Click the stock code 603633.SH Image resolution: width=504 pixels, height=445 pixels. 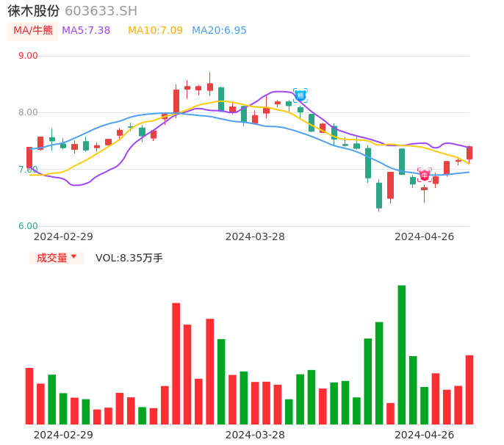pyautogui.click(x=101, y=11)
